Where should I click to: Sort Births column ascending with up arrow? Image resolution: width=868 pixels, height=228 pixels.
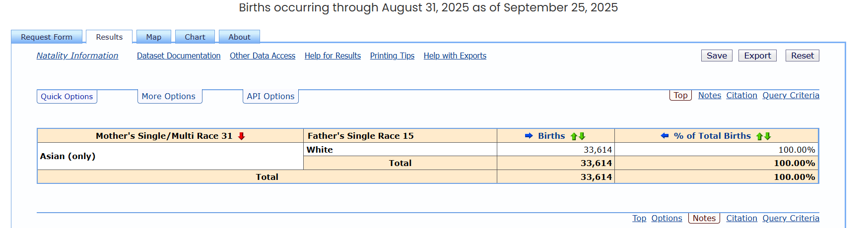[x=574, y=136]
